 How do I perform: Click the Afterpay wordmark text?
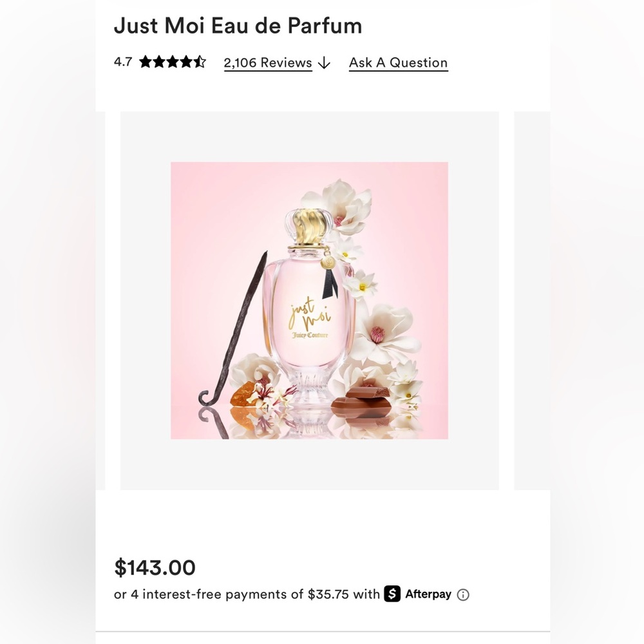coord(428,594)
